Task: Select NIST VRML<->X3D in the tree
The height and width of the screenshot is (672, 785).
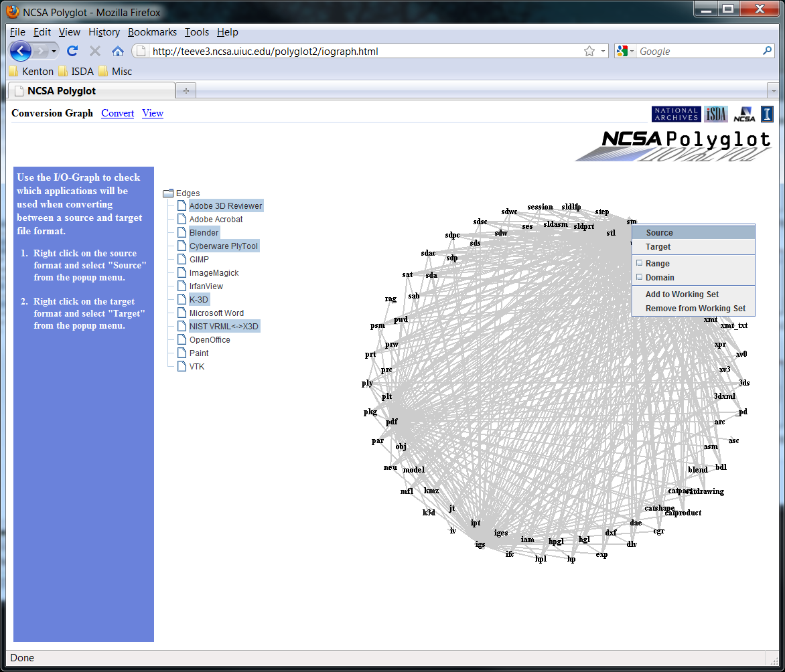Action: tap(224, 326)
